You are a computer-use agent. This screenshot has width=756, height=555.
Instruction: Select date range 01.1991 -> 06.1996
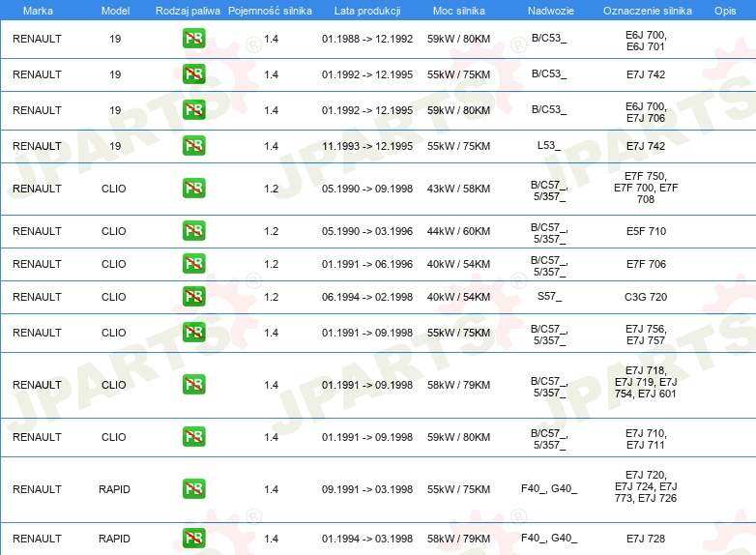(367, 264)
